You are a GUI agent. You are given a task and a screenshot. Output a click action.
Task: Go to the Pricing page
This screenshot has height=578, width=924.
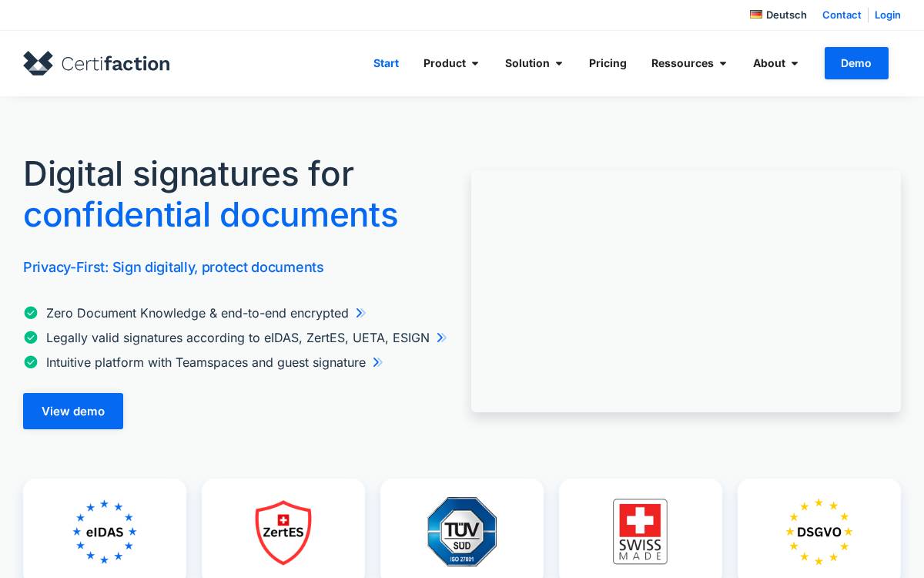(x=608, y=63)
